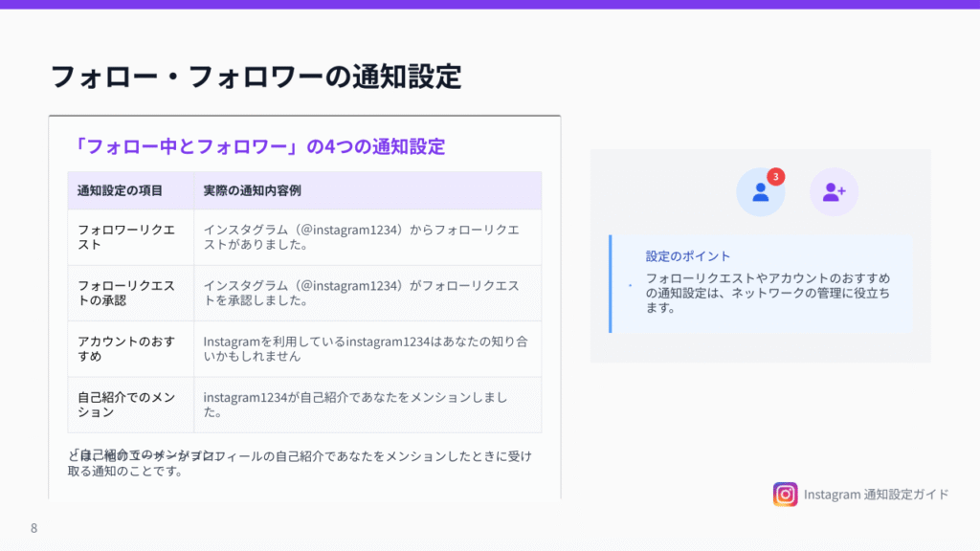This screenshot has width=980, height=551.
Task: Click the example text あなたの知り合いかもしれません
Action: click(365, 348)
